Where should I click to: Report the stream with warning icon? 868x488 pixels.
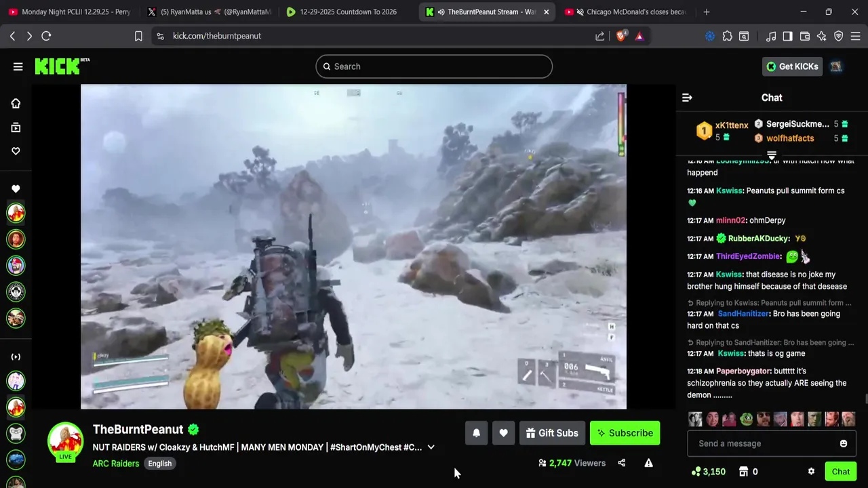[648, 463]
